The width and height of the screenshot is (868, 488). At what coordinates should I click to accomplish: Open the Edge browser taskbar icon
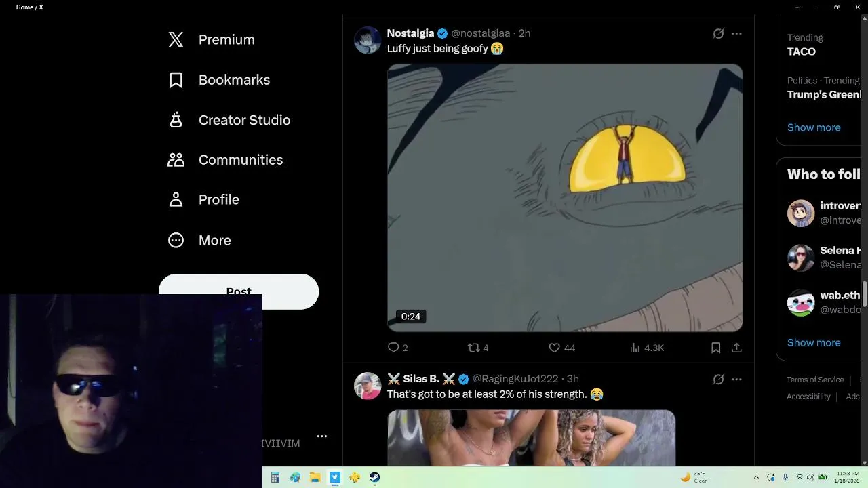(295, 477)
